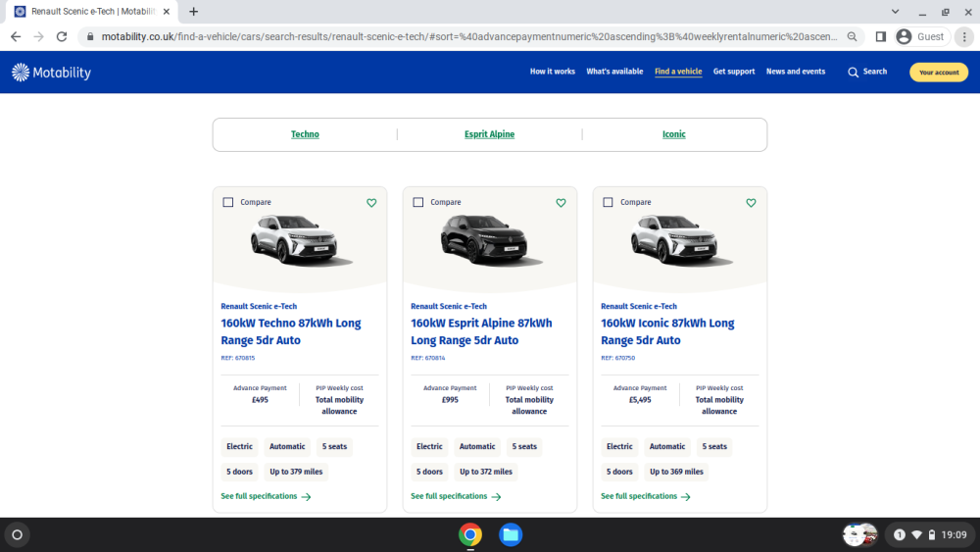Click the £495 advance payment

260,399
